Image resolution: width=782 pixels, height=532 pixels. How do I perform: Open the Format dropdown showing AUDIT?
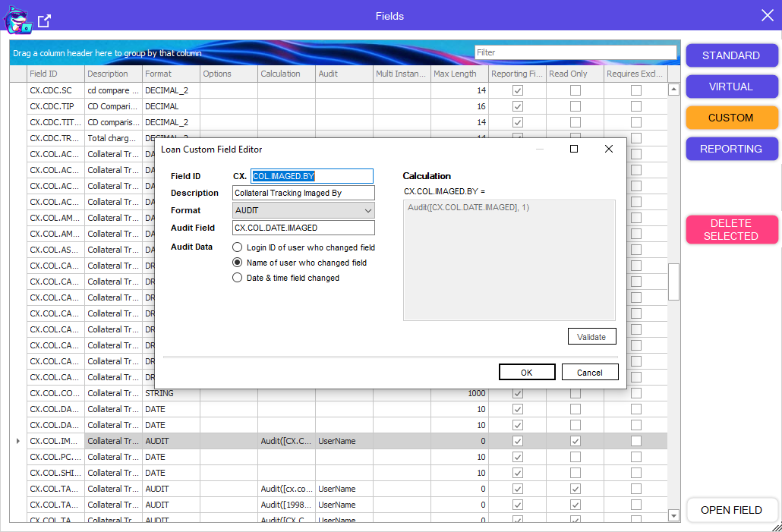pos(304,210)
